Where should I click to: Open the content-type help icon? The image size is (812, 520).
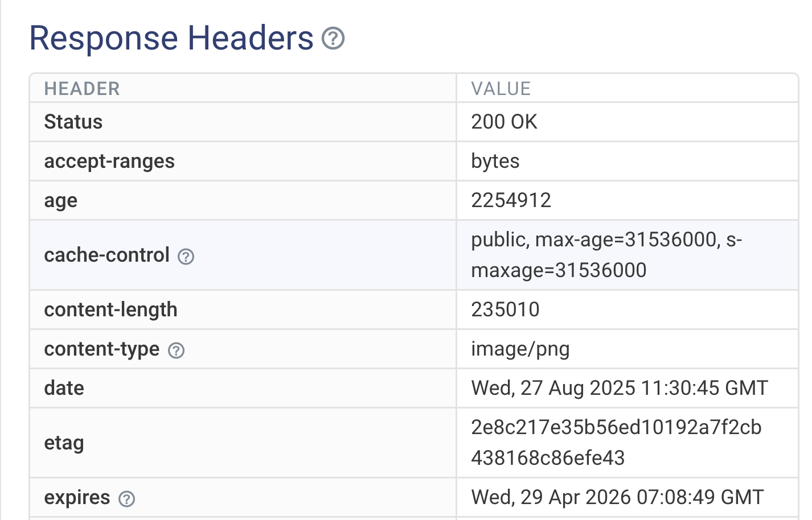pyautogui.click(x=177, y=350)
